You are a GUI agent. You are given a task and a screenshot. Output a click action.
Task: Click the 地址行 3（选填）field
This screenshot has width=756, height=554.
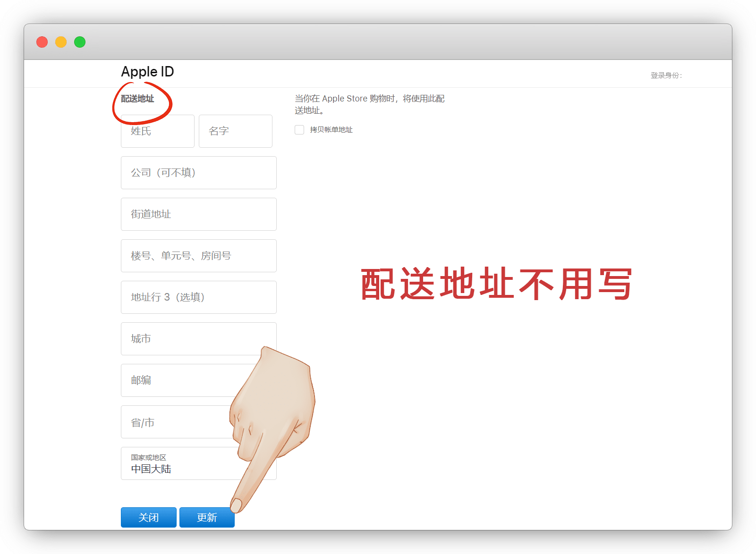tap(198, 297)
